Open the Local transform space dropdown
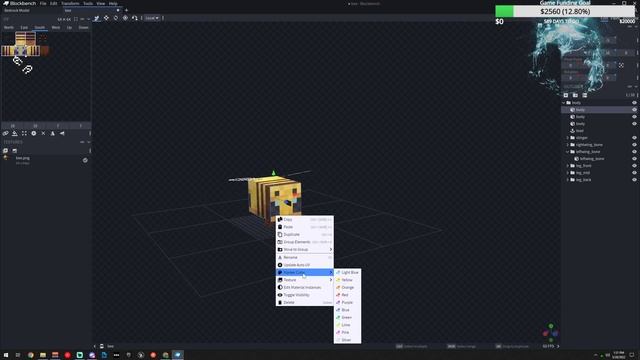The width and height of the screenshot is (640, 360). pos(152,18)
